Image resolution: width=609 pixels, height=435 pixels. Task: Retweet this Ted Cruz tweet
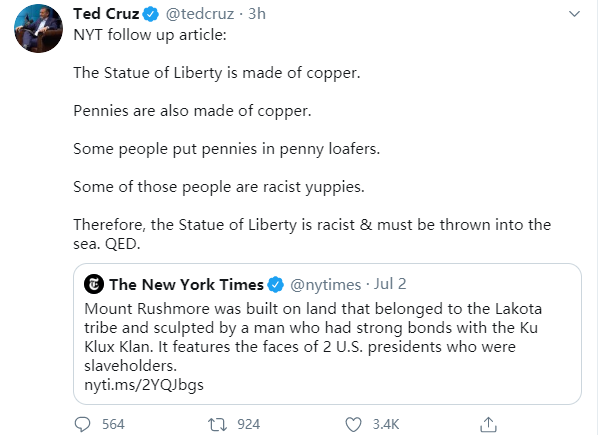(216, 423)
